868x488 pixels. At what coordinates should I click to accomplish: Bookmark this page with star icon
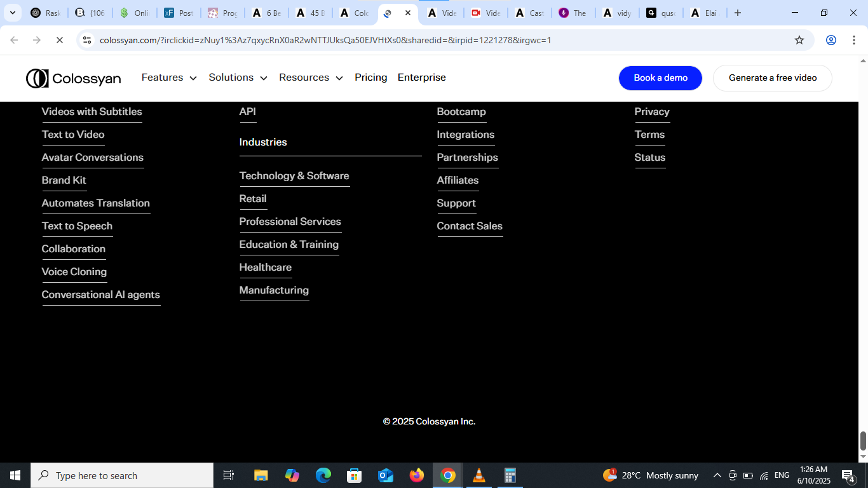tap(799, 40)
